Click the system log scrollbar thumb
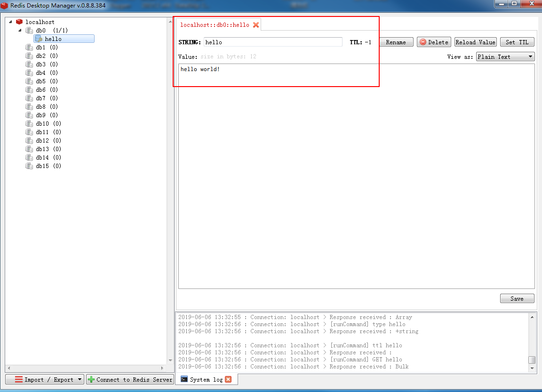This screenshot has height=392, width=542. (x=532, y=360)
